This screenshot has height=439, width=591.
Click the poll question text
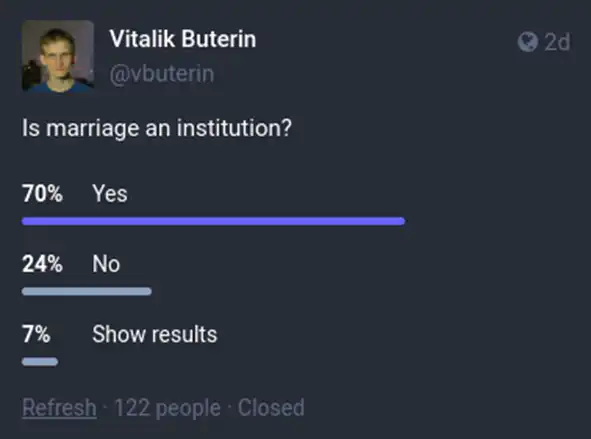pyautogui.click(x=157, y=128)
